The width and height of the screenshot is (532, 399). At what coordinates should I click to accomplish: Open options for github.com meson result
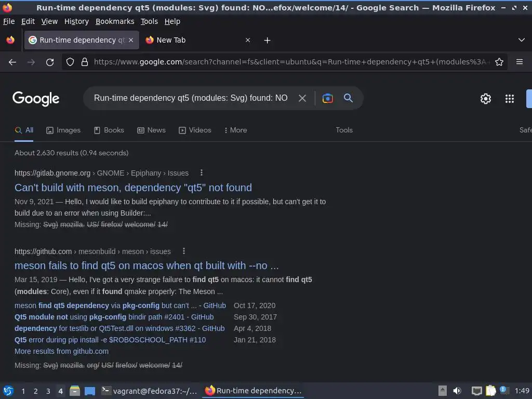(x=184, y=251)
